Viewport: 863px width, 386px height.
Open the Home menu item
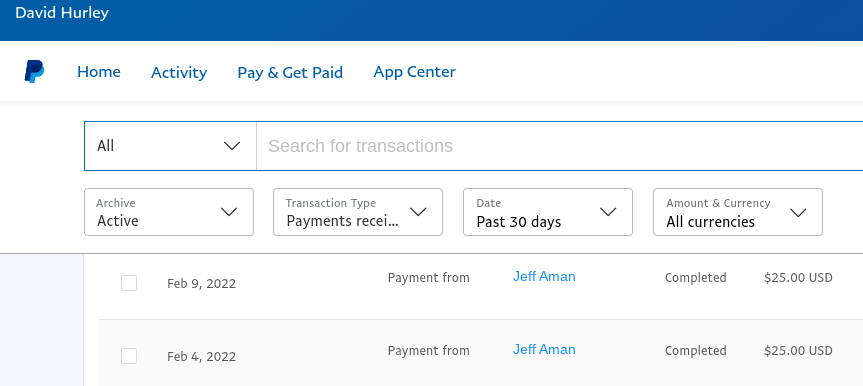pos(99,72)
